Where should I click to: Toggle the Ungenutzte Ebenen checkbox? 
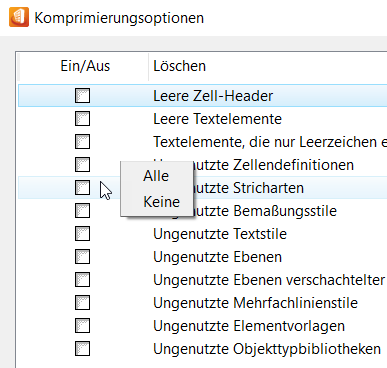point(82,257)
